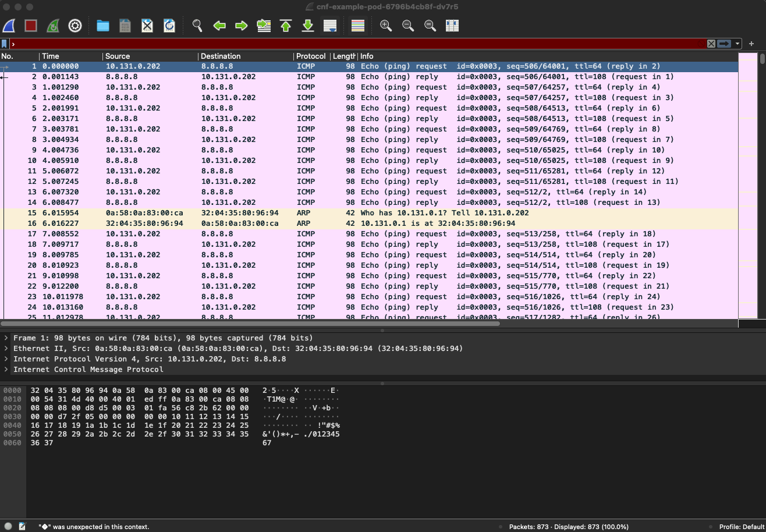766x532 pixels.
Task: Expand the Ethernet II details
Action: pos(6,349)
